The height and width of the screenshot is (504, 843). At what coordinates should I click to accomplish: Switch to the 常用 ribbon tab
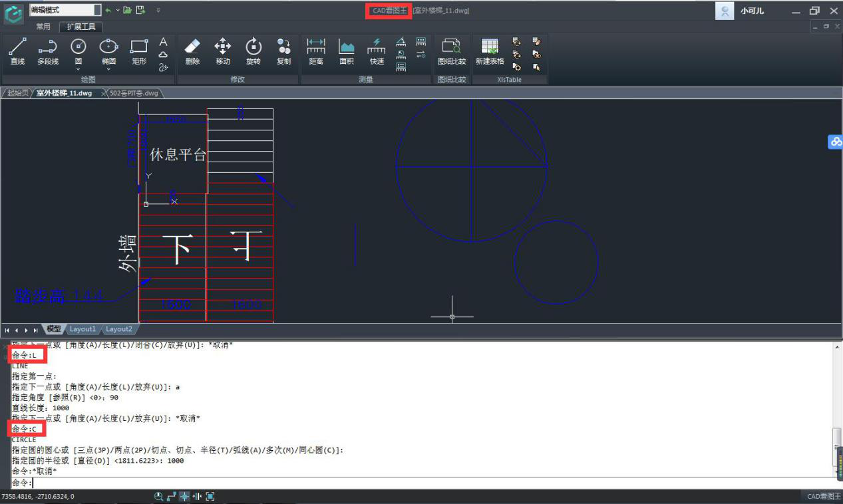point(43,27)
